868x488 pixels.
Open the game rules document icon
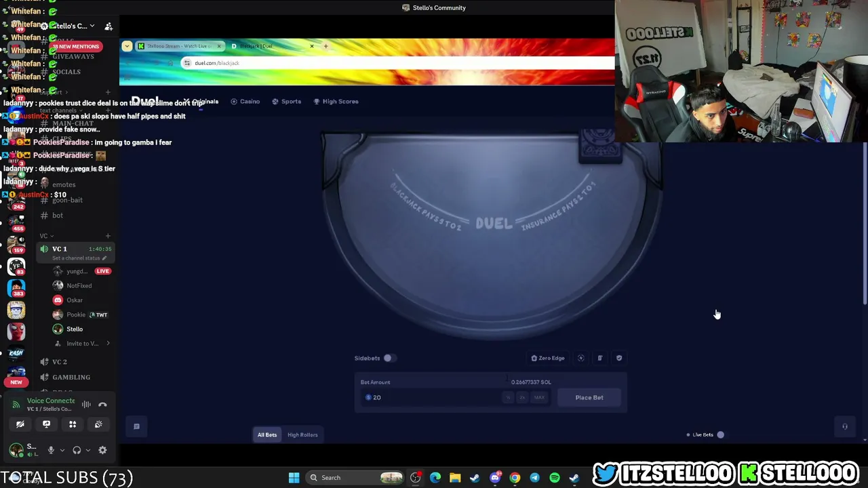(600, 358)
